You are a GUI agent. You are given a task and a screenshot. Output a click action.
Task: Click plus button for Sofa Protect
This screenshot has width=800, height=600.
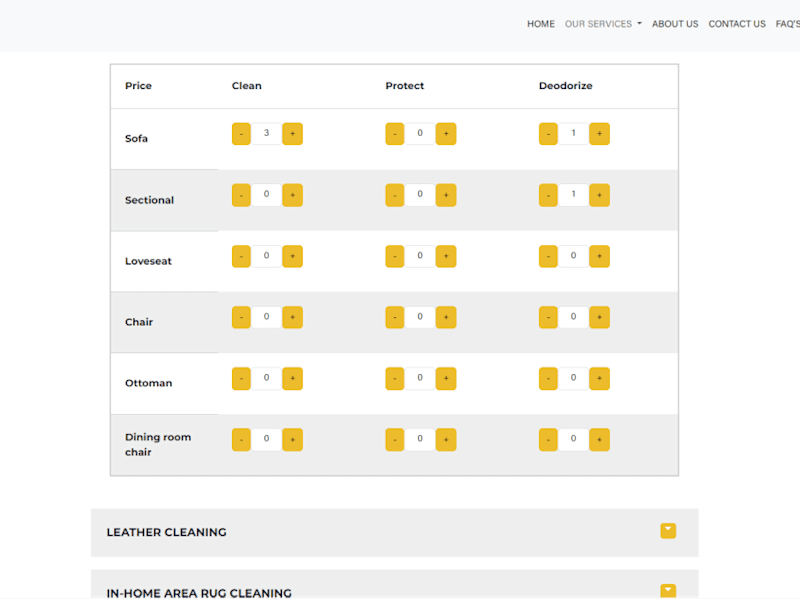[446, 134]
